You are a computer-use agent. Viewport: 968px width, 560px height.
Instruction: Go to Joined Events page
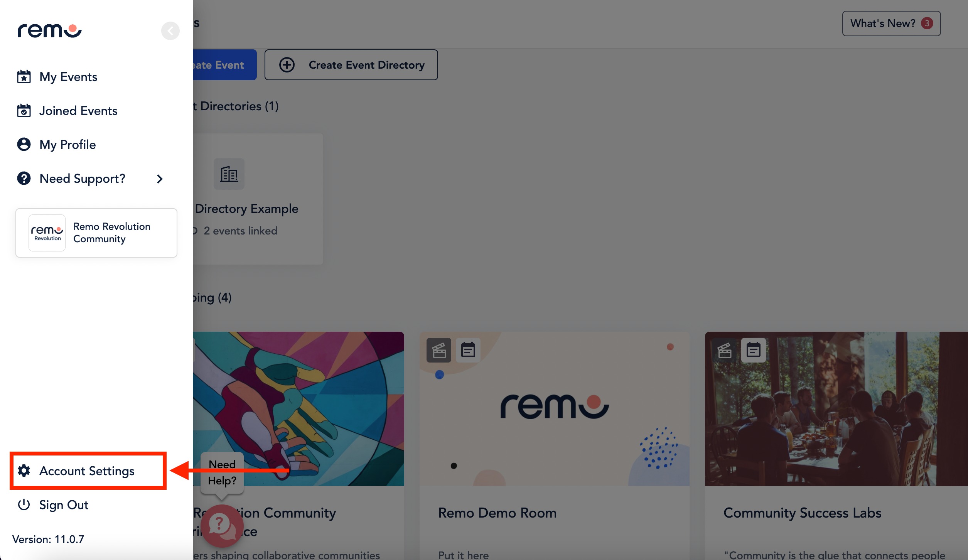tap(78, 111)
